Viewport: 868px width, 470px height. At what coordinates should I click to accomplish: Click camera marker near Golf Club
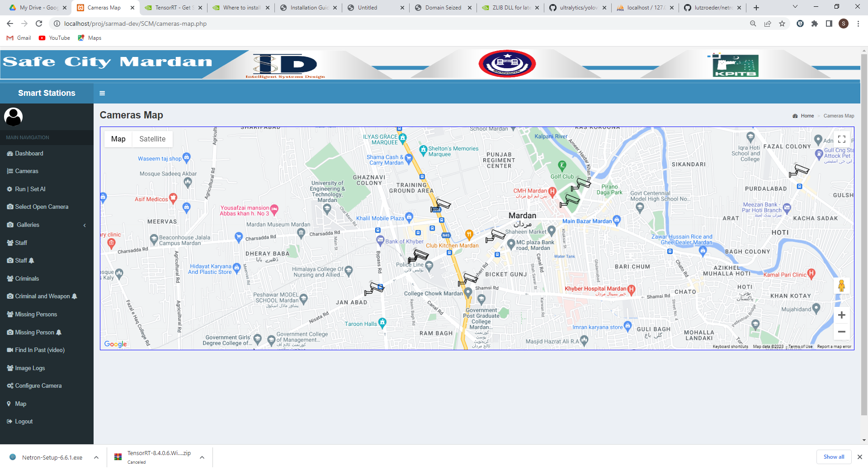(580, 184)
